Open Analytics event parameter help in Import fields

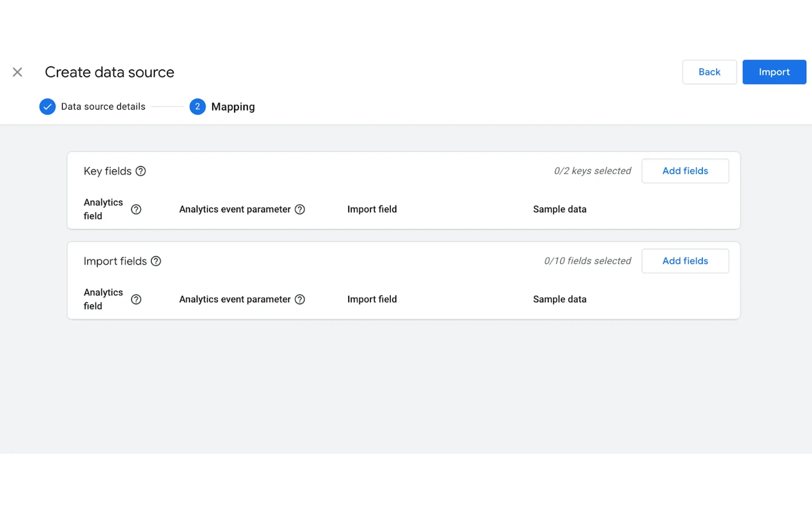(299, 299)
